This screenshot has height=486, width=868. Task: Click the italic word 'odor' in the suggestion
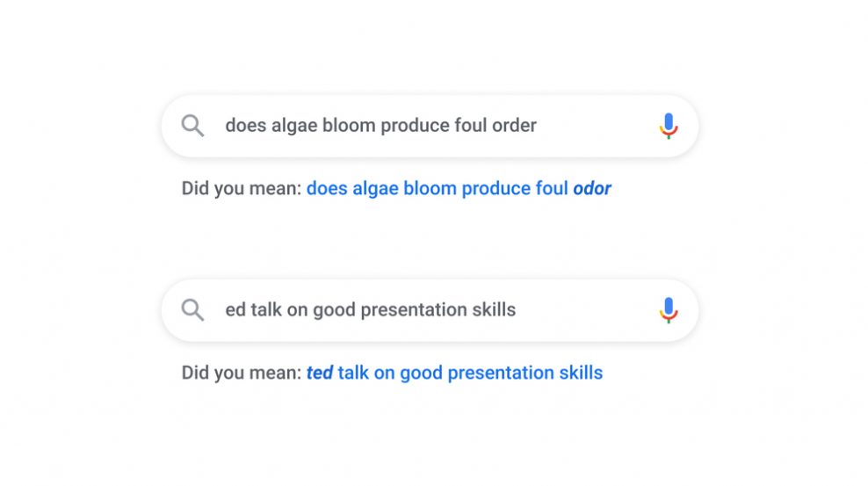(x=592, y=189)
